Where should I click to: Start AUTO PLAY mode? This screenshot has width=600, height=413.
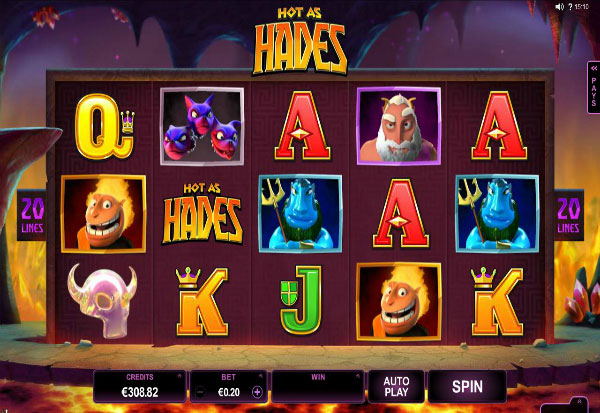coord(396,387)
